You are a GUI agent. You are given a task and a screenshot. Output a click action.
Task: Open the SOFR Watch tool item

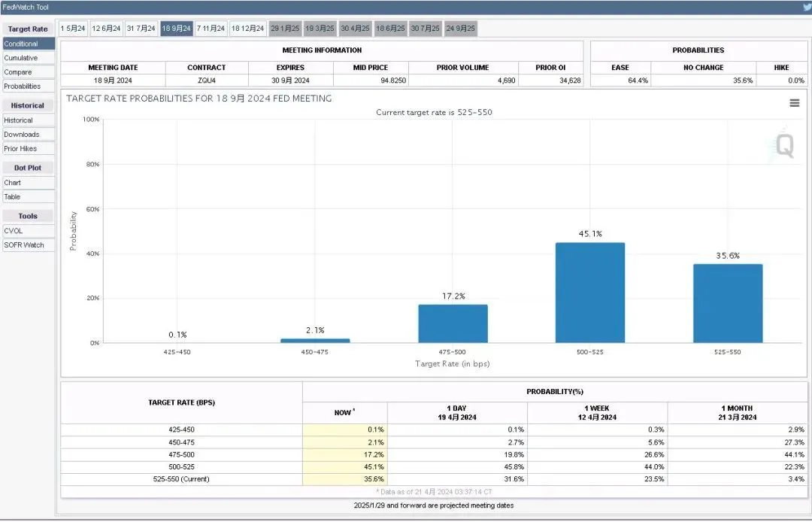coord(29,245)
